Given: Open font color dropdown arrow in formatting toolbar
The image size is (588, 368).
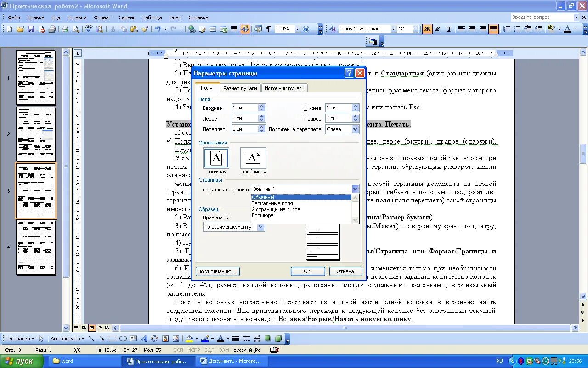Looking at the screenshot, I should point(575,29).
